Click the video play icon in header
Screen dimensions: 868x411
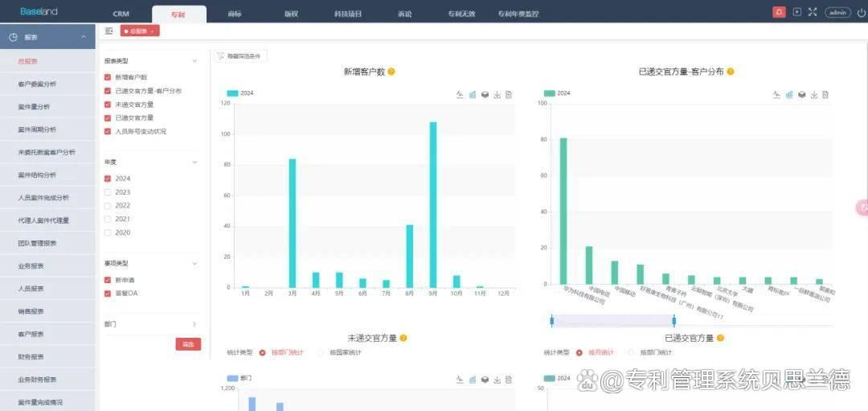point(796,12)
